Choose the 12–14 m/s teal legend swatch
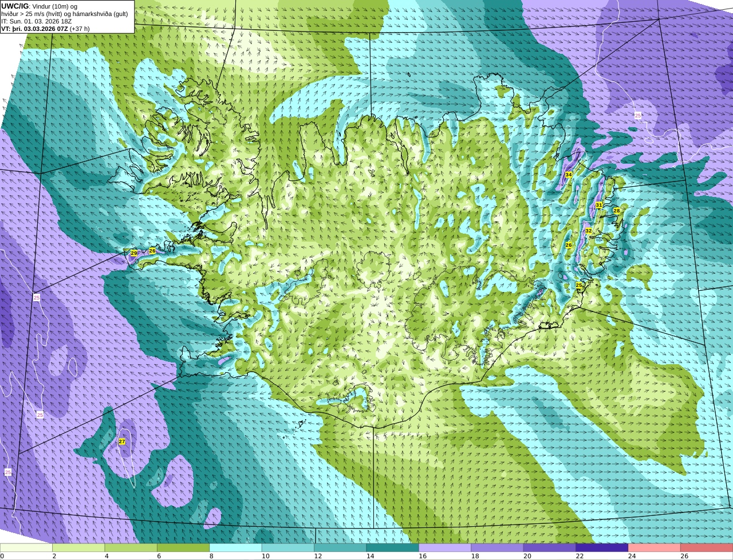 pyautogui.click(x=340, y=548)
